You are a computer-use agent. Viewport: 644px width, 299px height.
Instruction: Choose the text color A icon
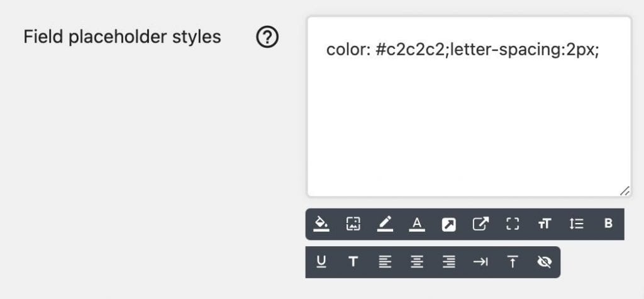(x=417, y=224)
